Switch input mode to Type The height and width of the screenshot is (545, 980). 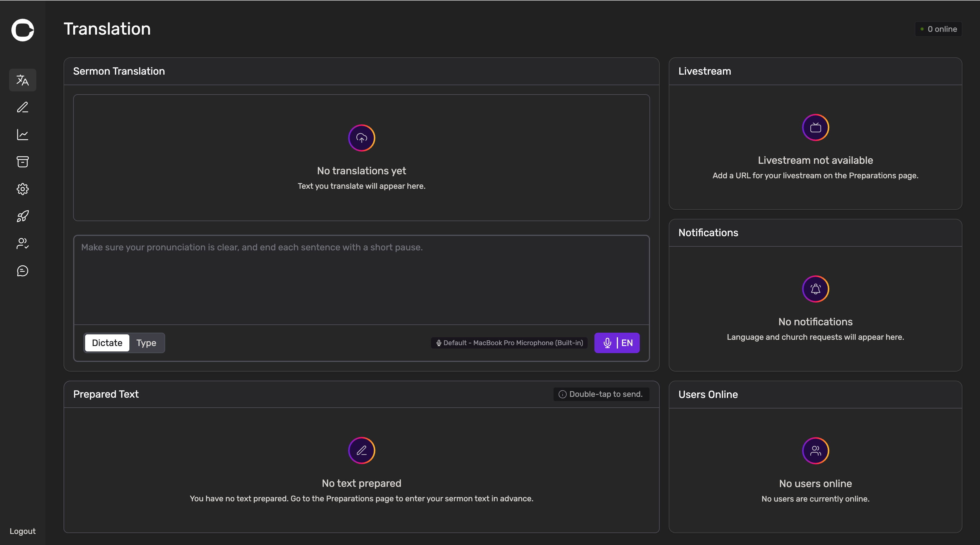146,343
